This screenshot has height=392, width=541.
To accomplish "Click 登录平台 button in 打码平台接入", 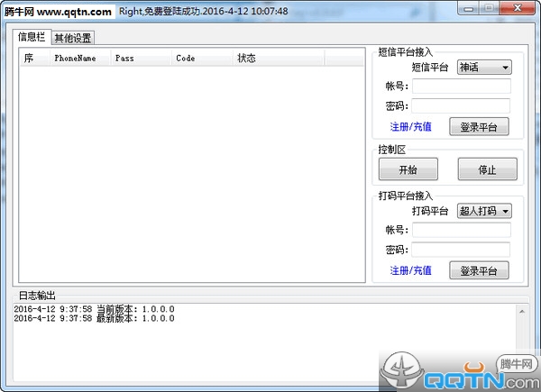I will pyautogui.click(x=479, y=270).
